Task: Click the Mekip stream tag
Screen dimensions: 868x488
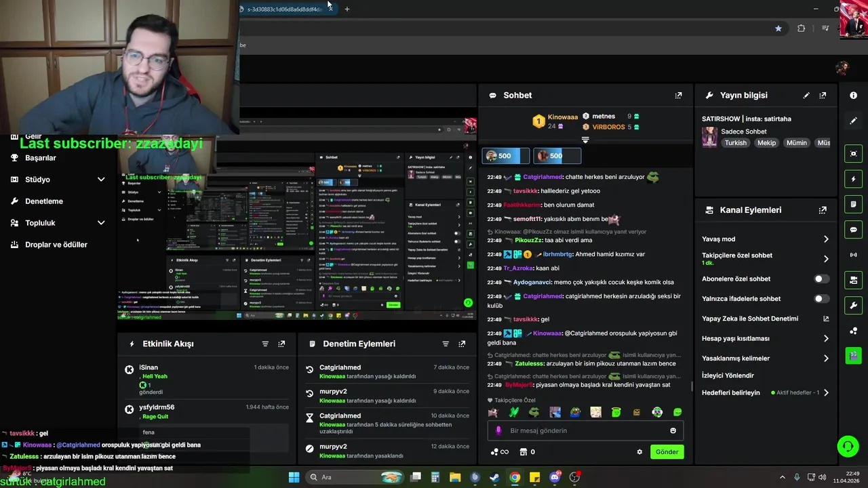Action: click(766, 143)
